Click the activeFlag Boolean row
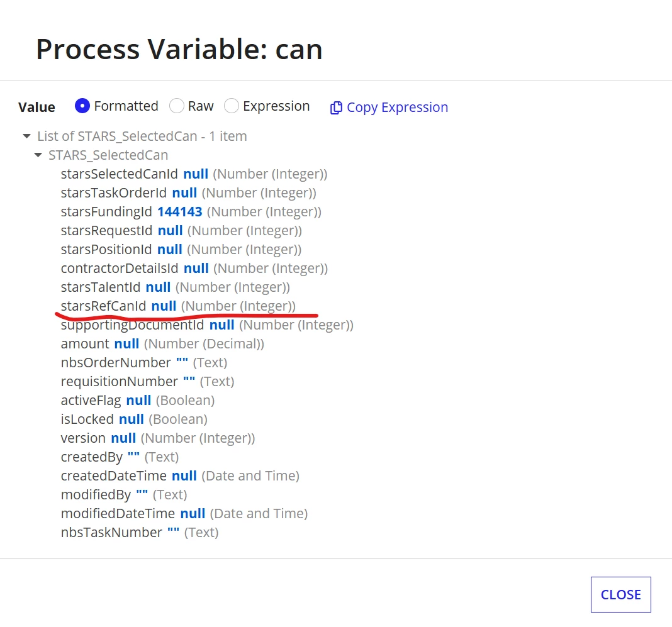The width and height of the screenshot is (672, 627). (x=138, y=400)
